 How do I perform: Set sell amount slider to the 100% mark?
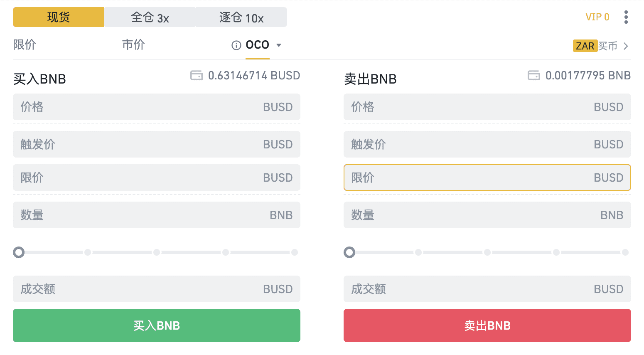[x=625, y=252]
